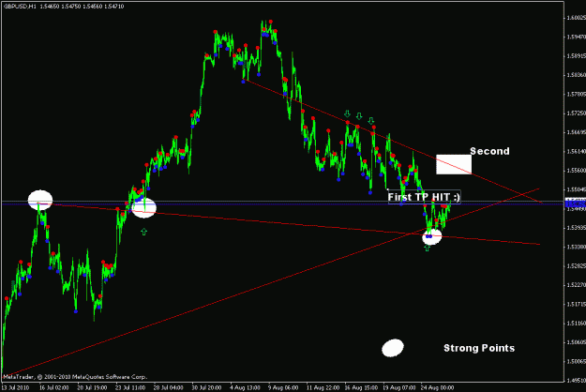Click the '13 Jul 2010' time axis label
The width and height of the screenshot is (586, 392).
[x=16, y=388]
